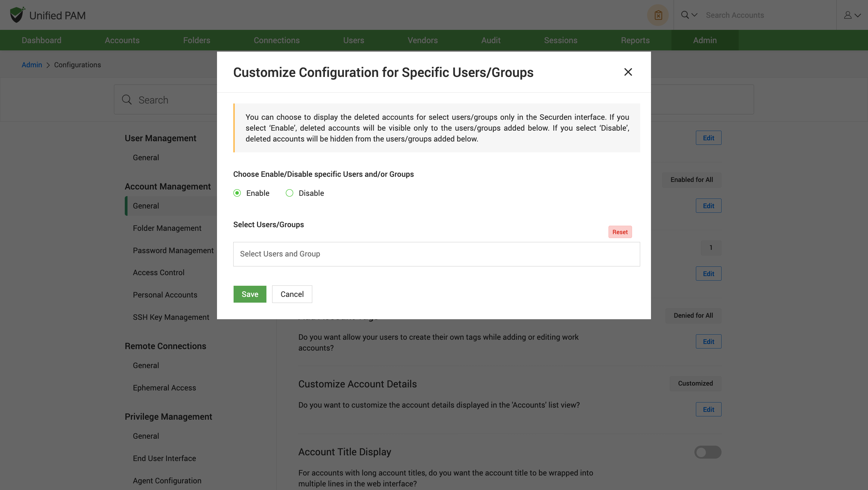This screenshot has height=490, width=868.
Task: Click the Cancel button in dialog
Action: point(292,294)
